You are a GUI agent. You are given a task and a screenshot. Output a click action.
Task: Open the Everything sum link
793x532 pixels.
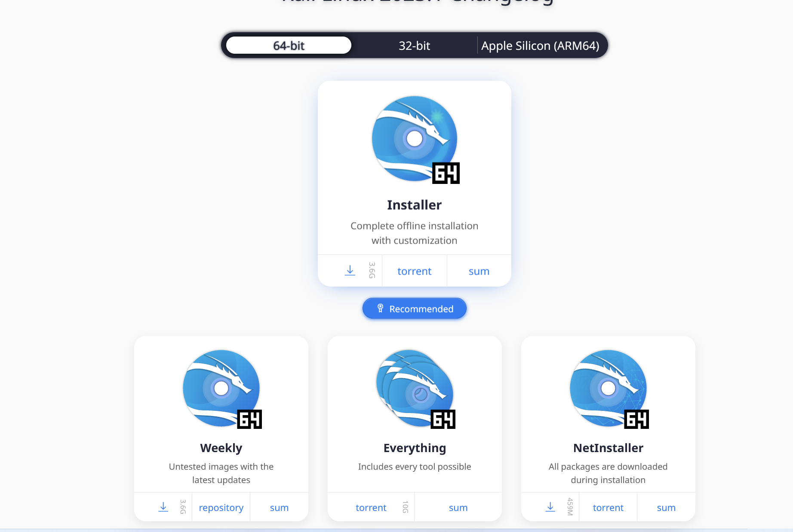pyautogui.click(x=458, y=508)
